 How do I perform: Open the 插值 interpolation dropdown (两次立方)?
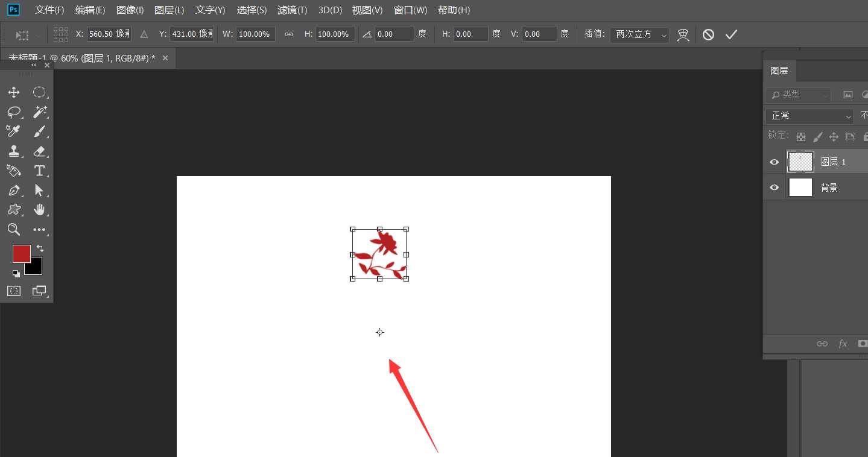click(x=639, y=34)
